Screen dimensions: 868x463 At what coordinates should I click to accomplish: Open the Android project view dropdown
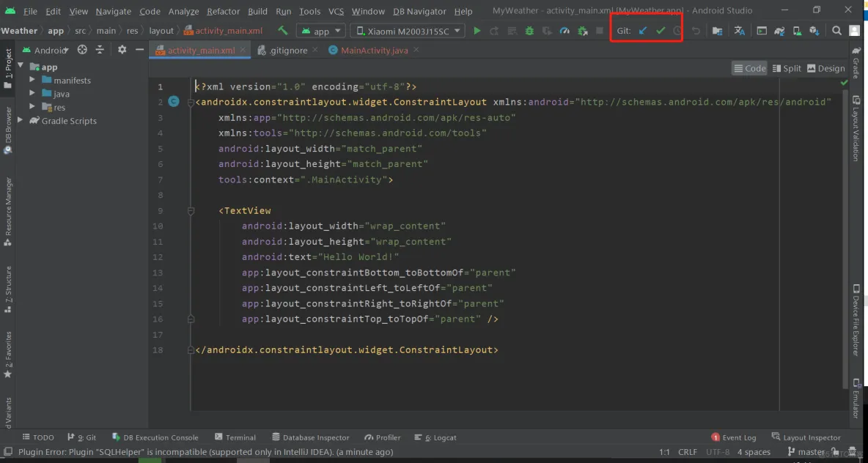46,50
